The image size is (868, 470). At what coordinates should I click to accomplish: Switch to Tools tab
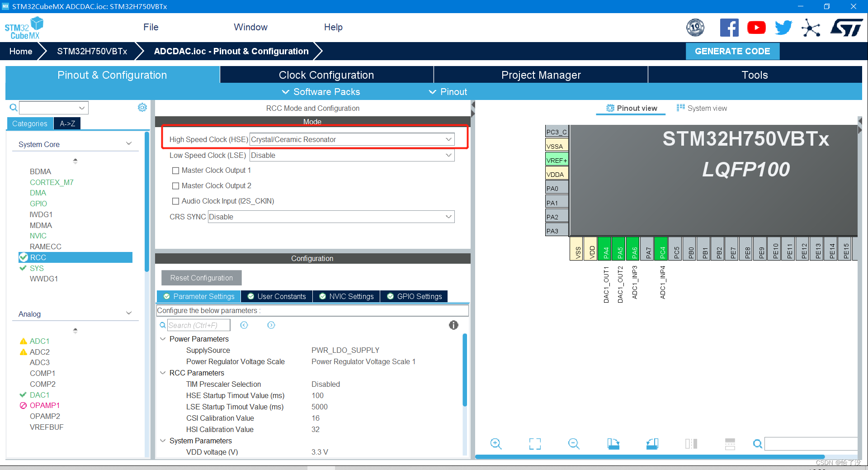[755, 75]
